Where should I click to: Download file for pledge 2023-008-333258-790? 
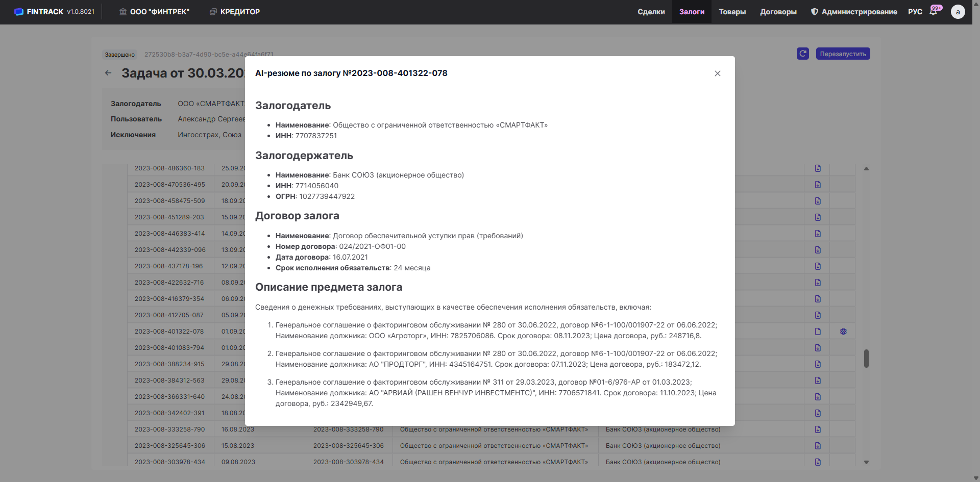coord(818,429)
